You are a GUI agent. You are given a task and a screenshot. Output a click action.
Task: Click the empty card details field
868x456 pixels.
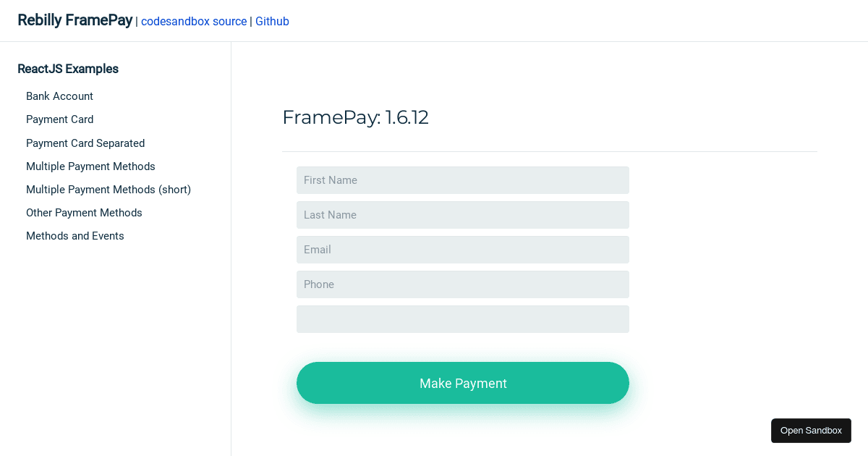[463, 319]
